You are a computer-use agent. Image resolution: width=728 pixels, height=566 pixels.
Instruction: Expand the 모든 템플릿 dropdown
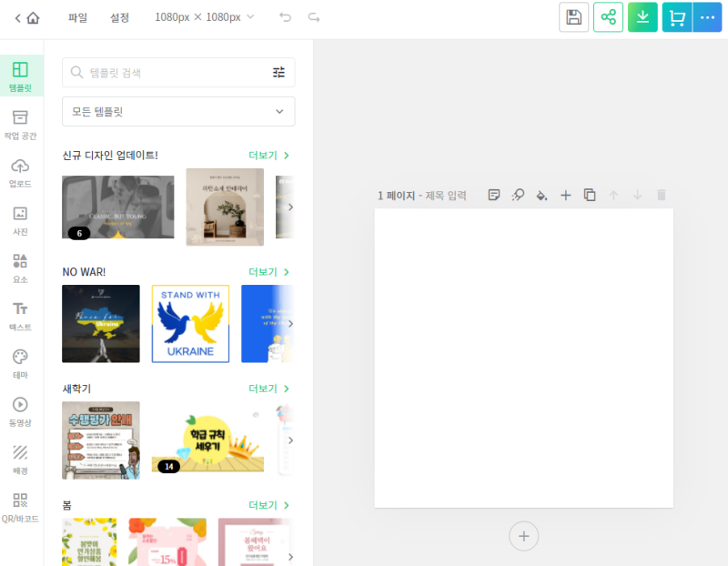tap(178, 111)
